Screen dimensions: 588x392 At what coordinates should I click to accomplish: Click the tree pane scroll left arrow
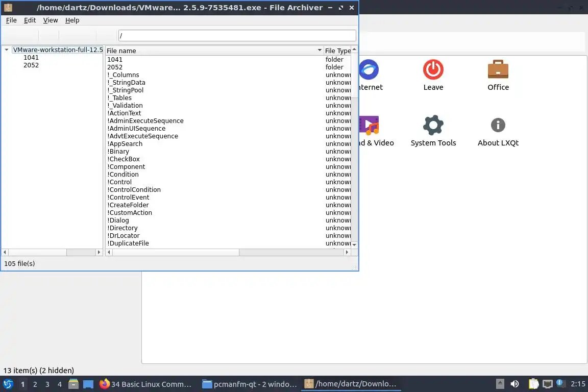coord(5,253)
